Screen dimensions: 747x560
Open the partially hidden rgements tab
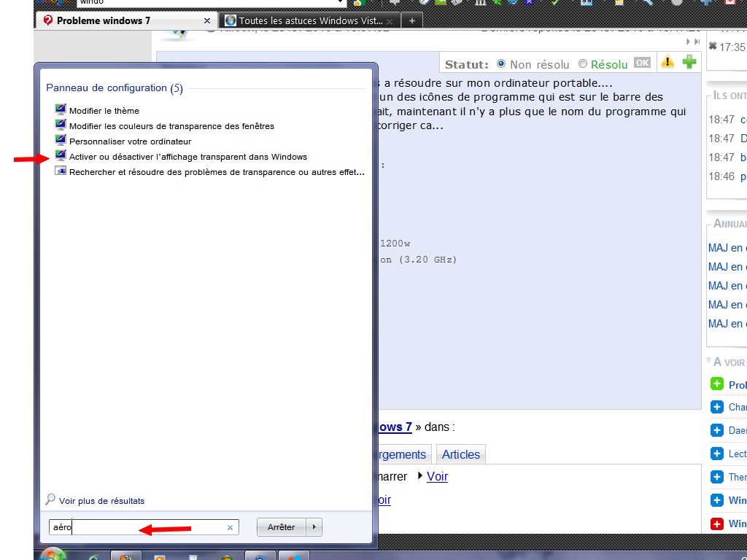tap(405, 454)
